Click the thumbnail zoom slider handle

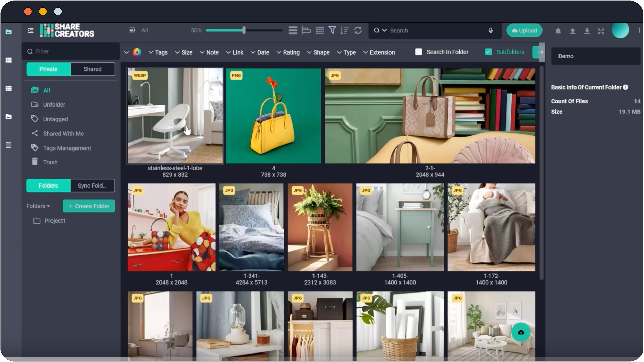244,30
